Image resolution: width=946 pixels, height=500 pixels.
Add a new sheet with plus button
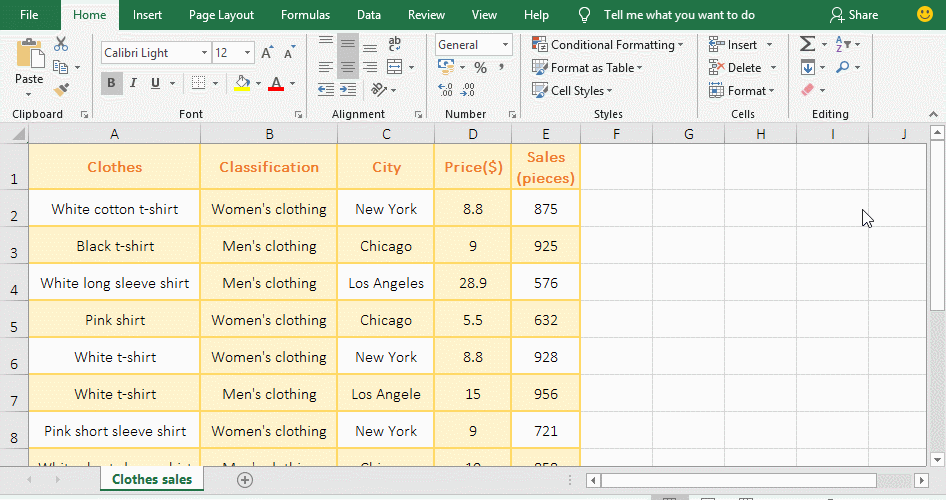coord(245,480)
